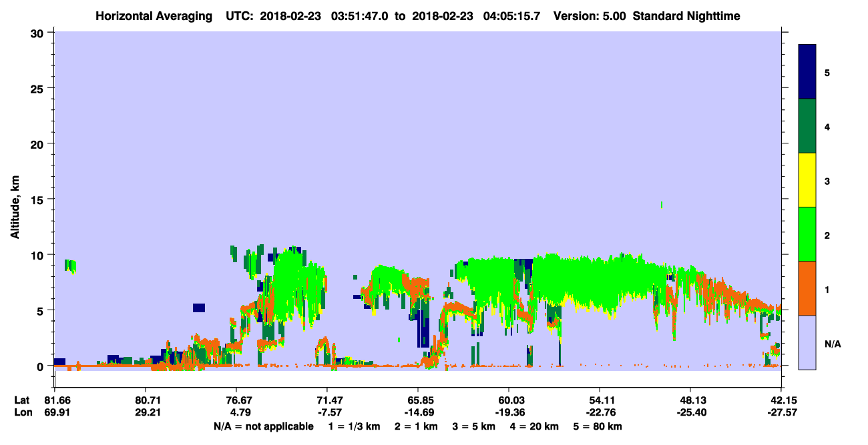Image resolution: width=868 pixels, height=445 pixels.
Task: Click the start time '03:51:47.0' in title
Action: (361, 15)
